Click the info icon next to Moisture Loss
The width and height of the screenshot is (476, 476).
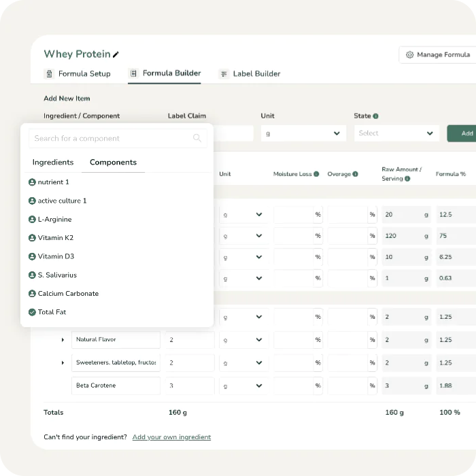pos(316,174)
